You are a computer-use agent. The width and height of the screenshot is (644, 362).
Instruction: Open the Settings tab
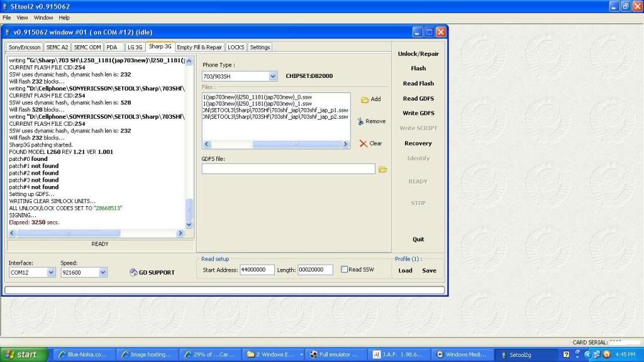click(260, 47)
